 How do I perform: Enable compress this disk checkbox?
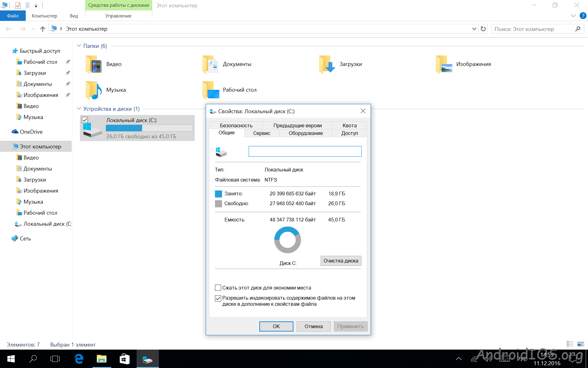(218, 288)
